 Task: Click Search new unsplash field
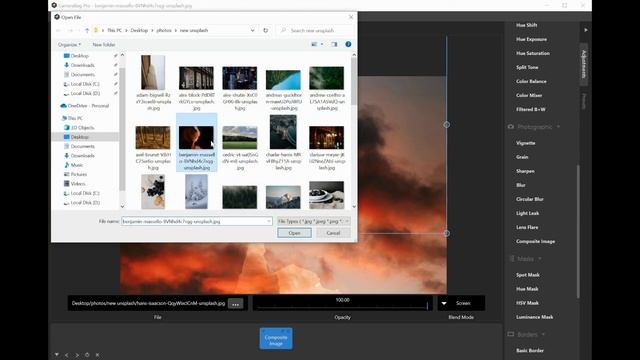coord(313,31)
